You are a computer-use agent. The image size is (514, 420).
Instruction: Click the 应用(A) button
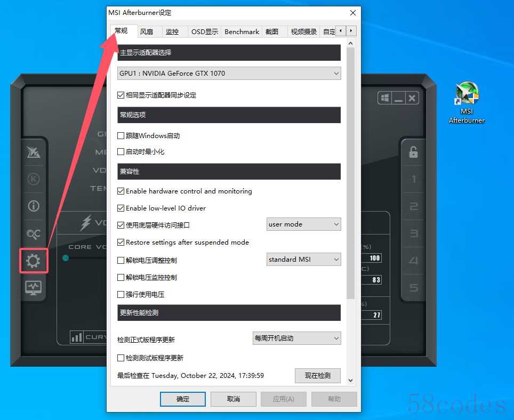pos(284,399)
